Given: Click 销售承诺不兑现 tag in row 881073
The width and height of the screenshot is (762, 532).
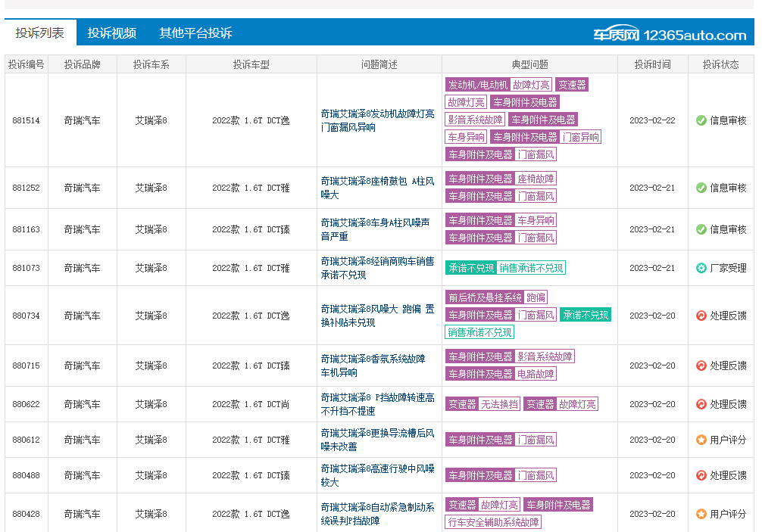Looking at the screenshot, I should pos(531,268).
